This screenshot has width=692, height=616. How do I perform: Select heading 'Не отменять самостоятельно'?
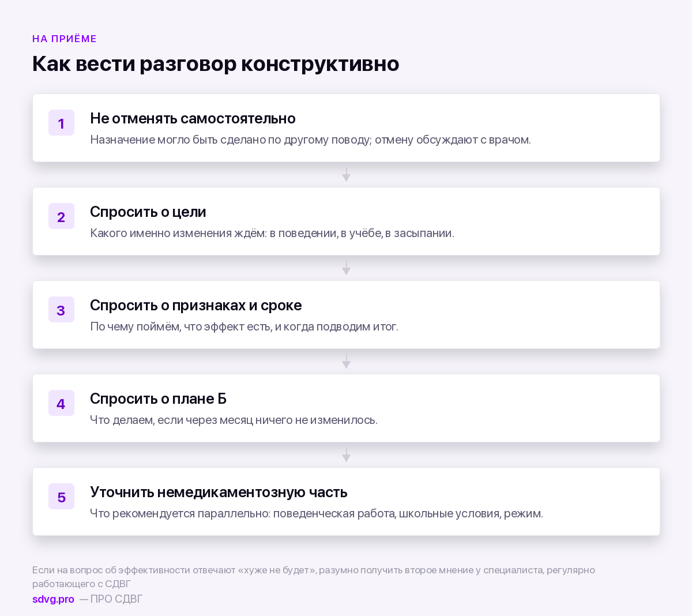pos(193,118)
